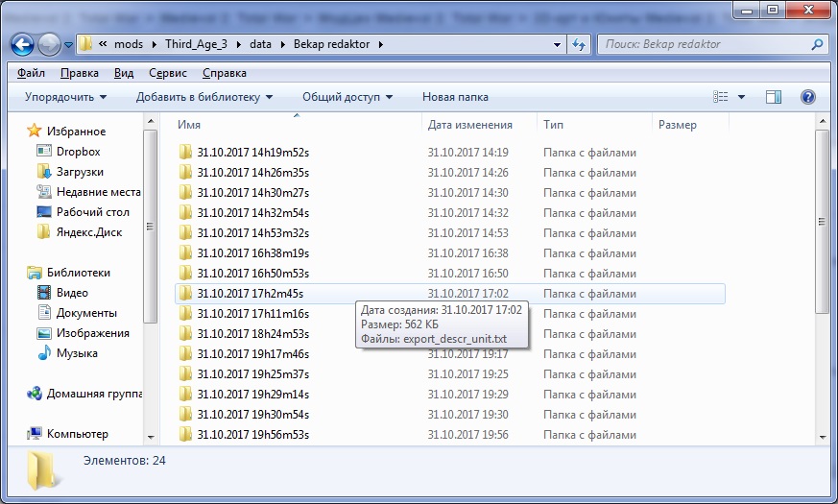Viewport: 838px width, 504px height.
Task: Open the view options dropdown arrow
Action: [x=741, y=97]
